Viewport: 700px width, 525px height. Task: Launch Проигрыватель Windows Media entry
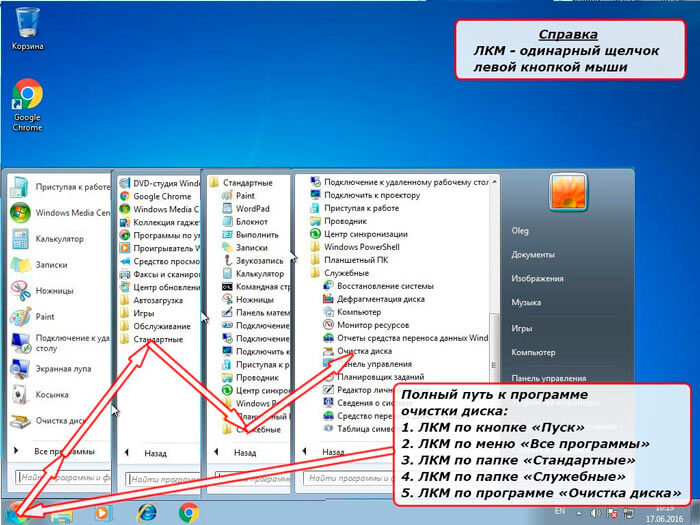coord(160,248)
